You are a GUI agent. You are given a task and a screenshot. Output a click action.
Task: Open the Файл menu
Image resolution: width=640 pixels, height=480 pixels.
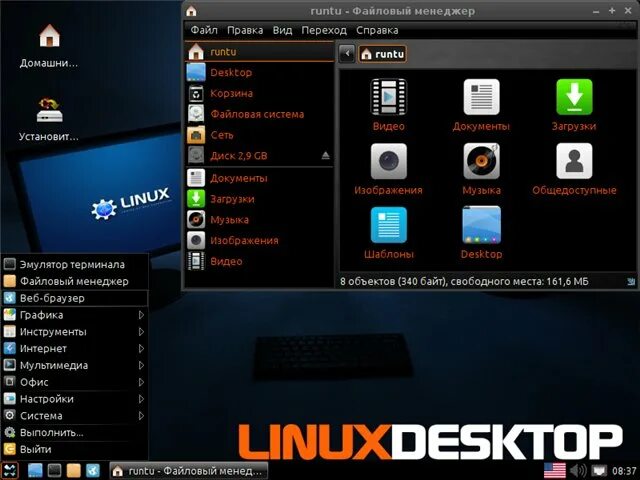(204, 30)
